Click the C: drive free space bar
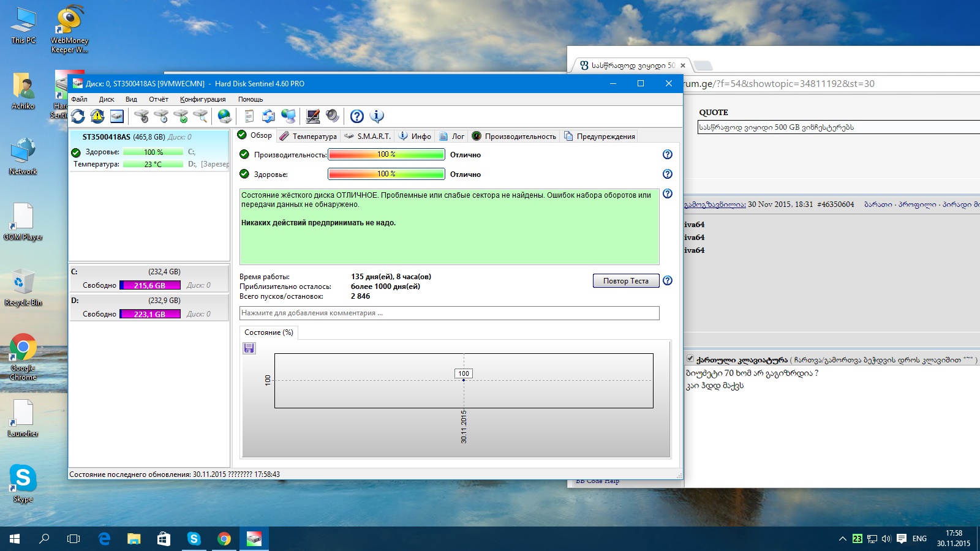Viewport: 980px width, 551px height. (150, 285)
